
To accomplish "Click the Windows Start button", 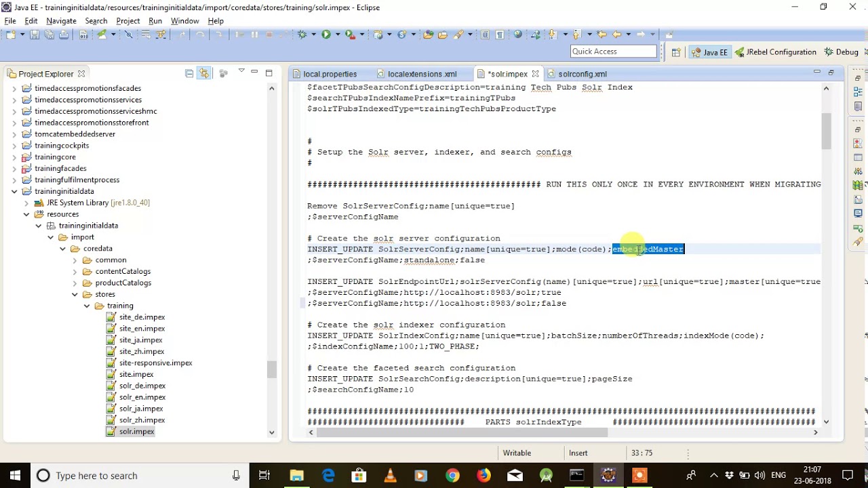I will 15,476.
